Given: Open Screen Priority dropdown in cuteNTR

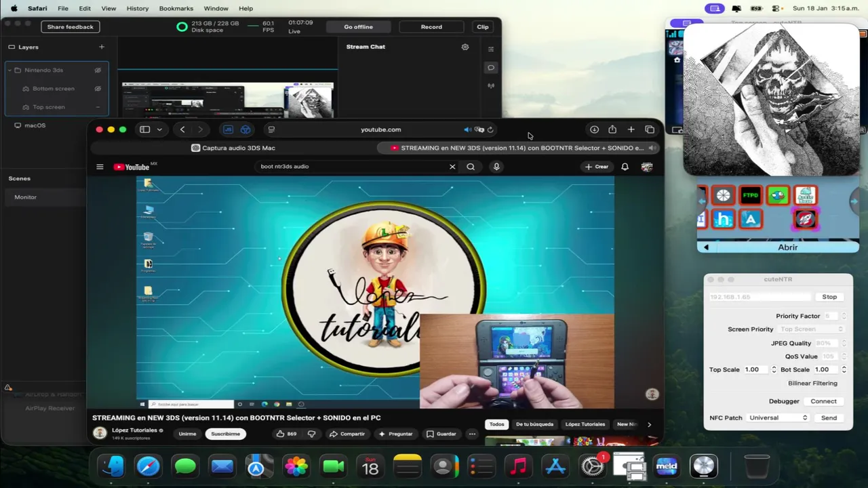Looking at the screenshot, I should pyautogui.click(x=812, y=329).
